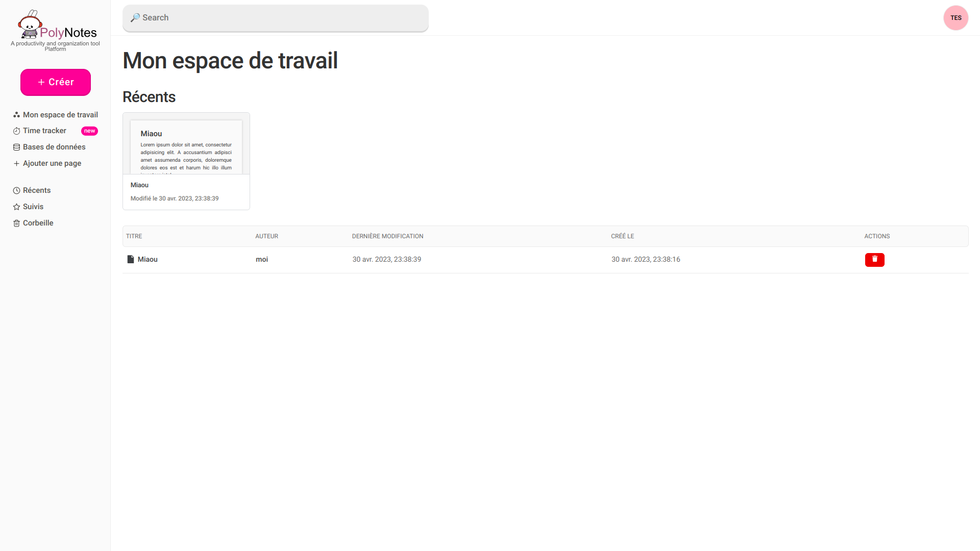980x551 pixels.
Task: Click the red trash delete button
Action: pos(874,260)
